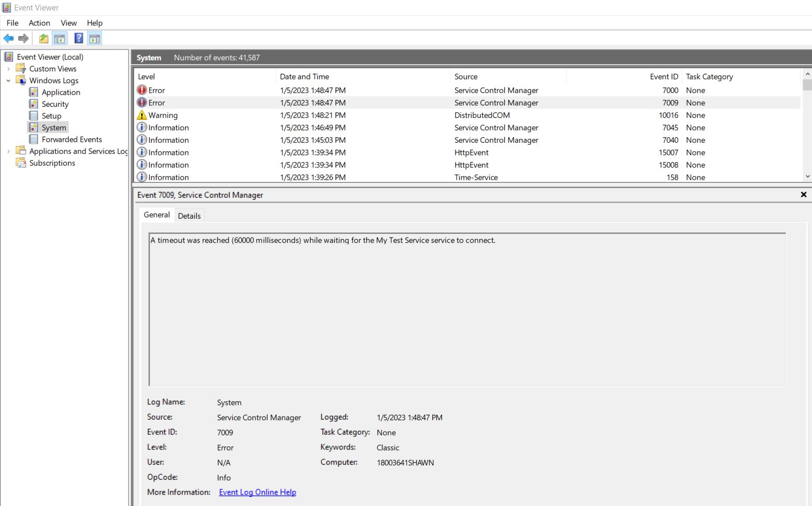The image size is (812, 506).
Task: Open Forwarded Events log
Action: click(72, 140)
